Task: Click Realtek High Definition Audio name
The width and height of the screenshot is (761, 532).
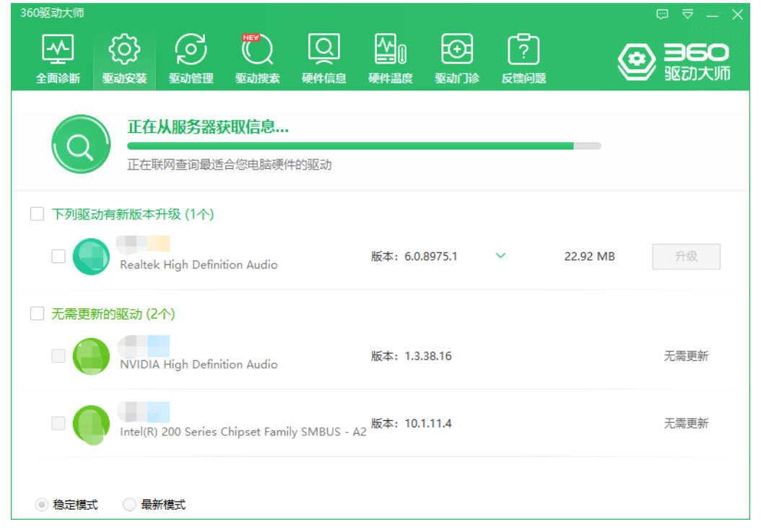Action: pyautogui.click(x=199, y=265)
